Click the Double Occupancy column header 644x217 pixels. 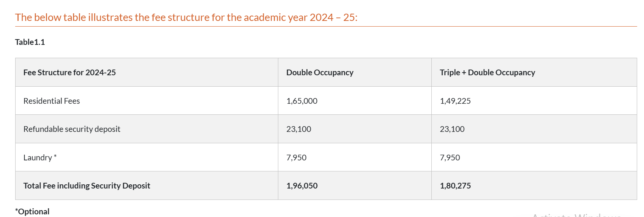[x=320, y=73]
